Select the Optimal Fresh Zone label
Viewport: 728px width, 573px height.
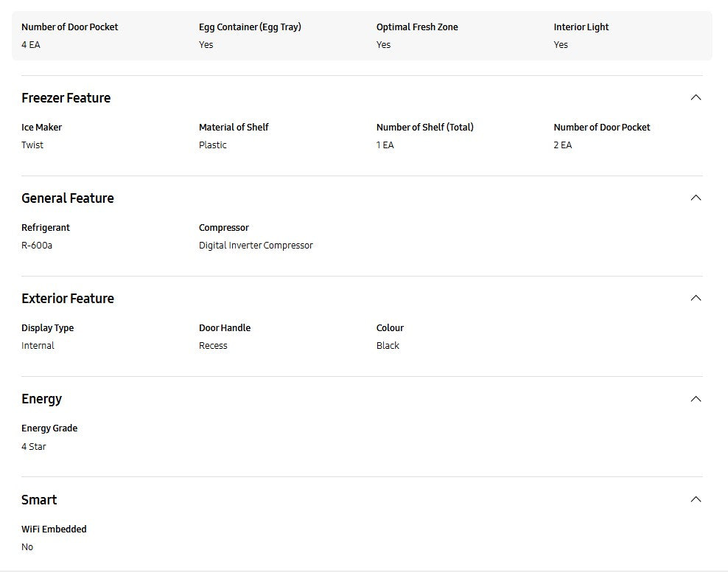pyautogui.click(x=417, y=27)
